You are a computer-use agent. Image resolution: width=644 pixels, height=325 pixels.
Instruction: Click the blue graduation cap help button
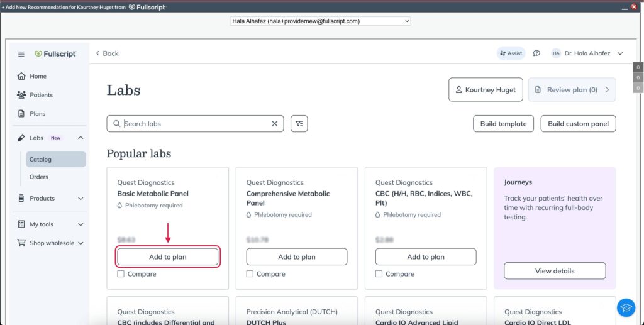626,308
